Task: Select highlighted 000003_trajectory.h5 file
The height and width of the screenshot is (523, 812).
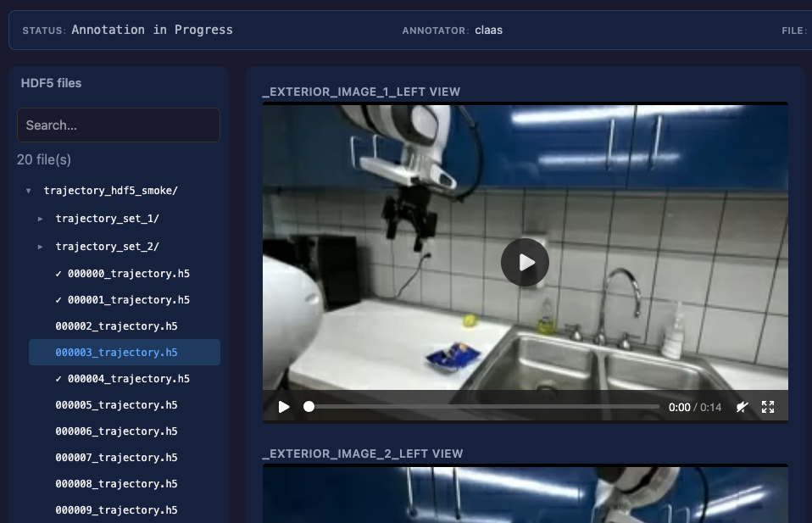Action: coord(116,353)
